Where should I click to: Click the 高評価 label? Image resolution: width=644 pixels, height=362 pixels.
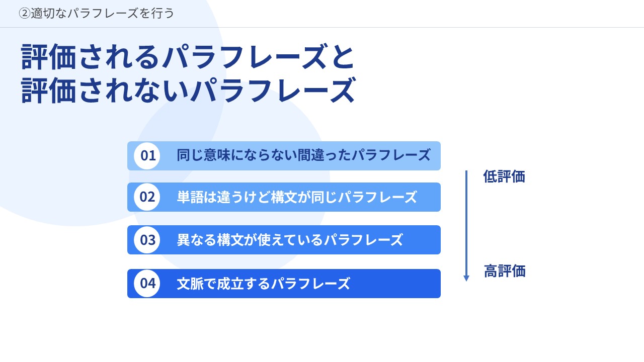tap(505, 271)
